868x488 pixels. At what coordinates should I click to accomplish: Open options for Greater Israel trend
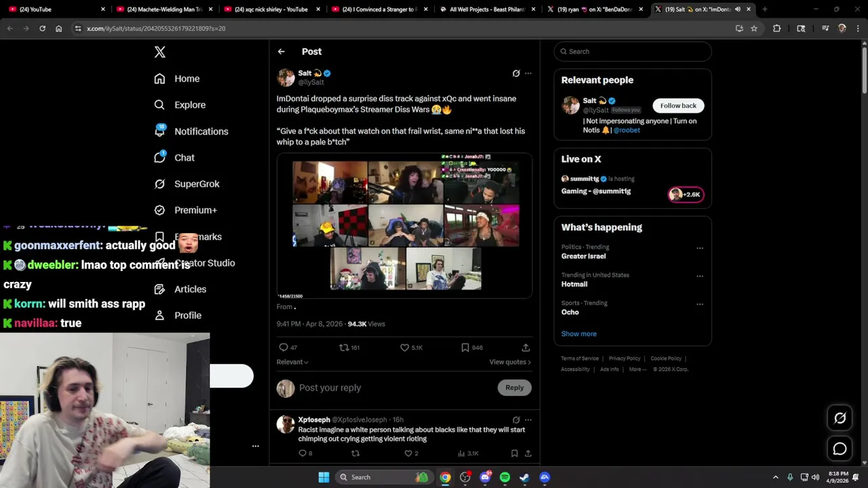tap(700, 248)
